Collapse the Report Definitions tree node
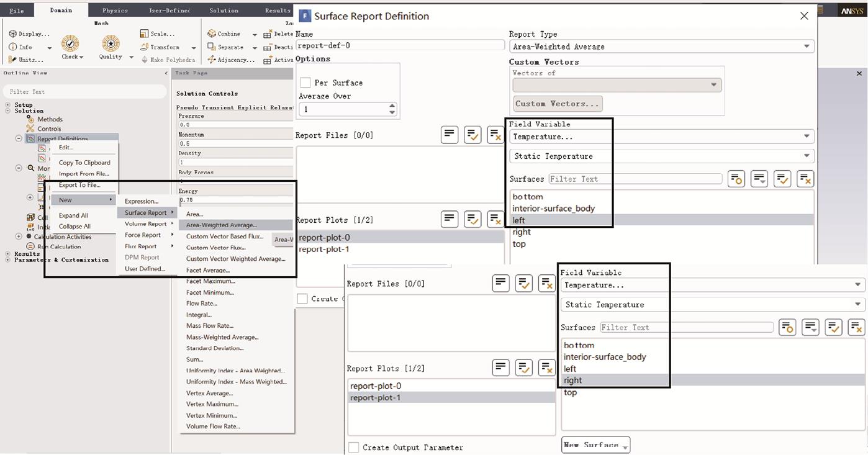Screen dimensions: 868x455 pos(19,139)
